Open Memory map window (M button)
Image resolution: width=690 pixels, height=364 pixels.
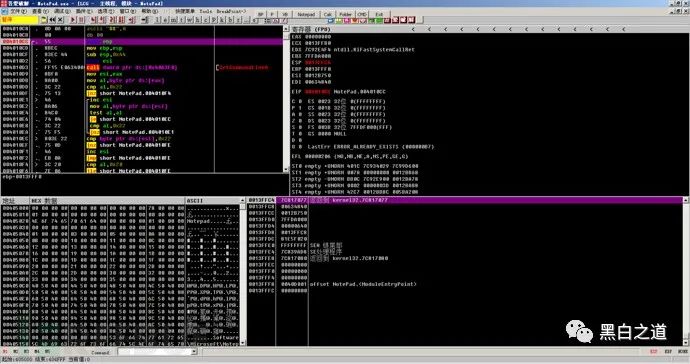pyautogui.click(x=173, y=20)
